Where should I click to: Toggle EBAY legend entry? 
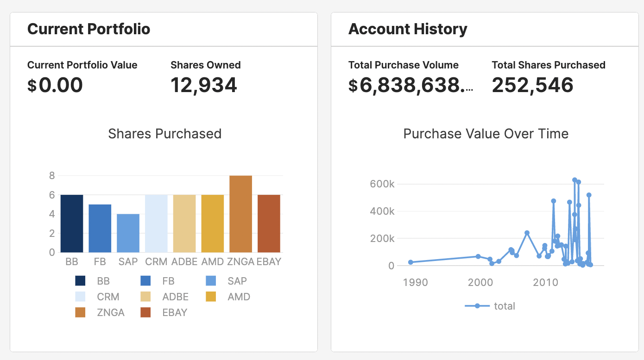(146, 312)
